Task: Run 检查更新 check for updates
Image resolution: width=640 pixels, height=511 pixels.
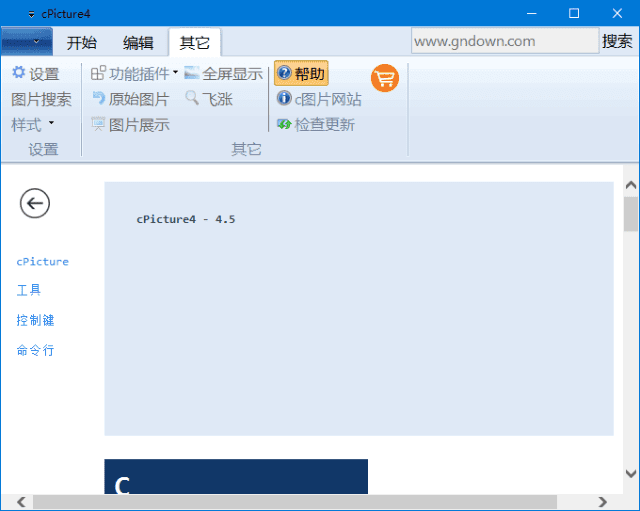Action: pos(316,125)
